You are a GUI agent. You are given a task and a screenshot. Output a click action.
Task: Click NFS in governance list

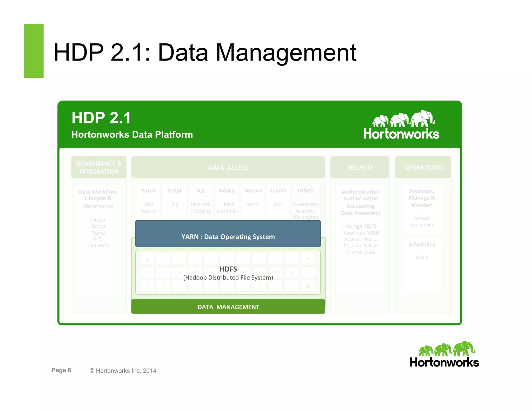point(98,239)
